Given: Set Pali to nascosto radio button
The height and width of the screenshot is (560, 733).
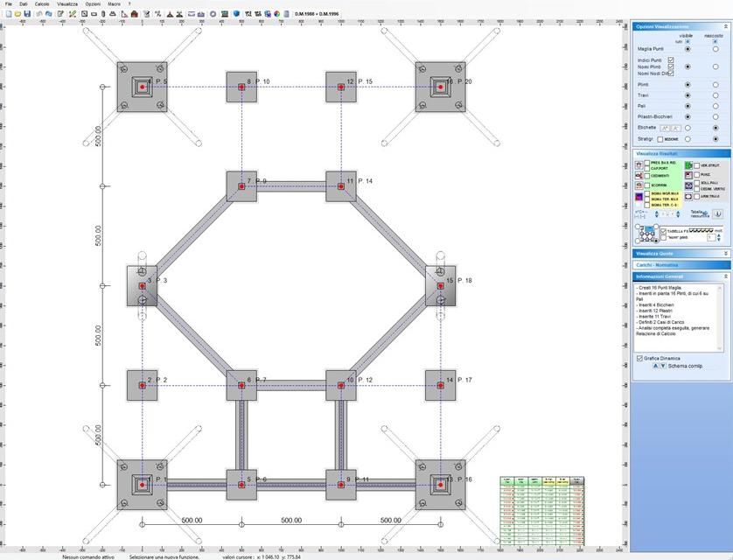Looking at the screenshot, I should coord(716,106).
